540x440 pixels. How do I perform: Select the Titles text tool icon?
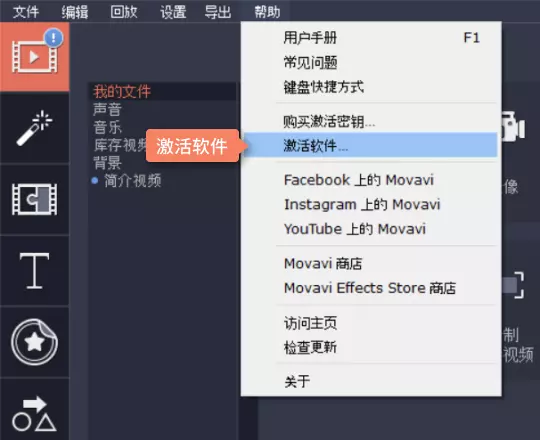click(34, 271)
